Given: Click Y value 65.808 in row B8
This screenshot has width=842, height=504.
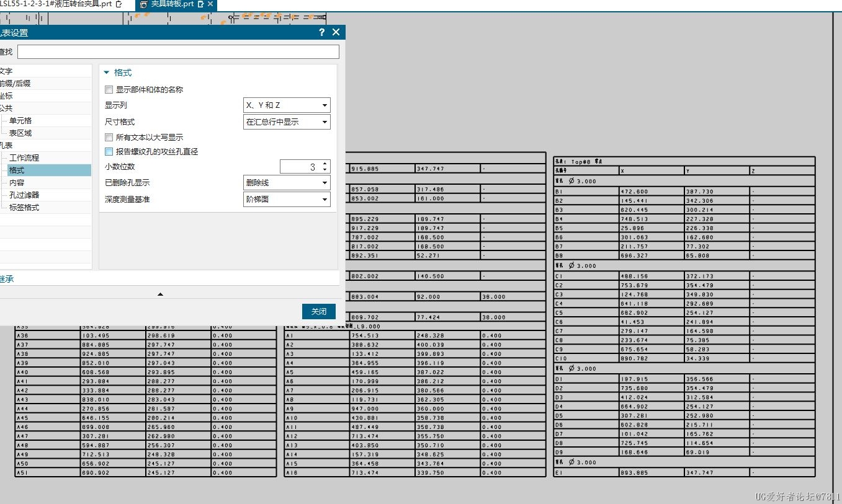Looking at the screenshot, I should [698, 255].
